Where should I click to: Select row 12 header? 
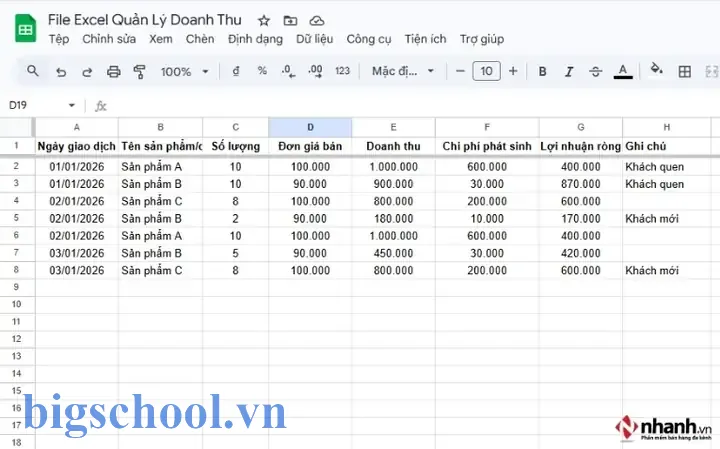(17, 339)
